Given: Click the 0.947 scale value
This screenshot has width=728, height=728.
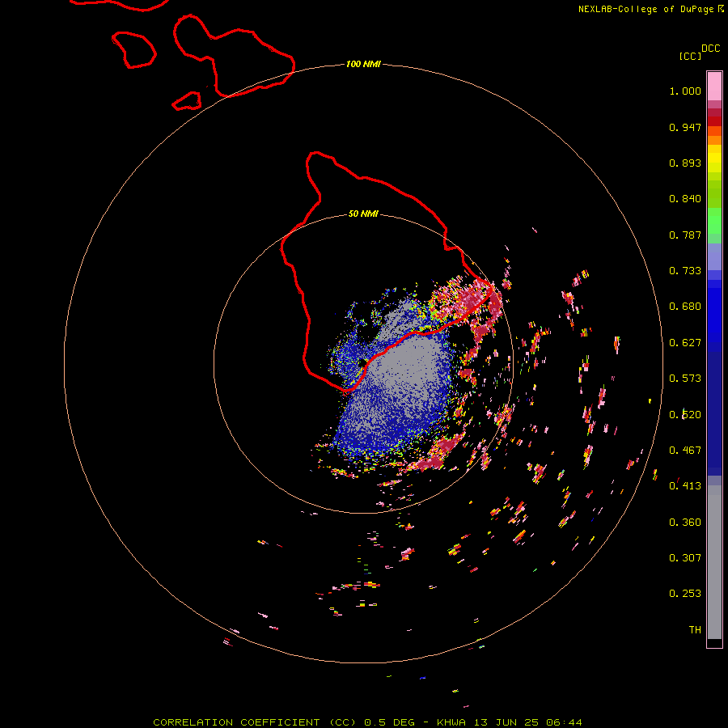Looking at the screenshot, I should (x=685, y=127).
